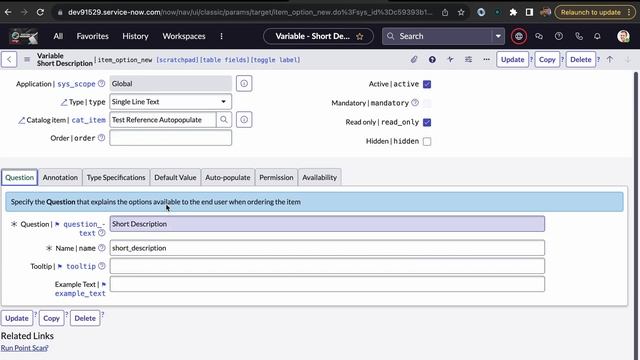Open the History menu
This screenshot has width=640, height=360.
tap(135, 36)
